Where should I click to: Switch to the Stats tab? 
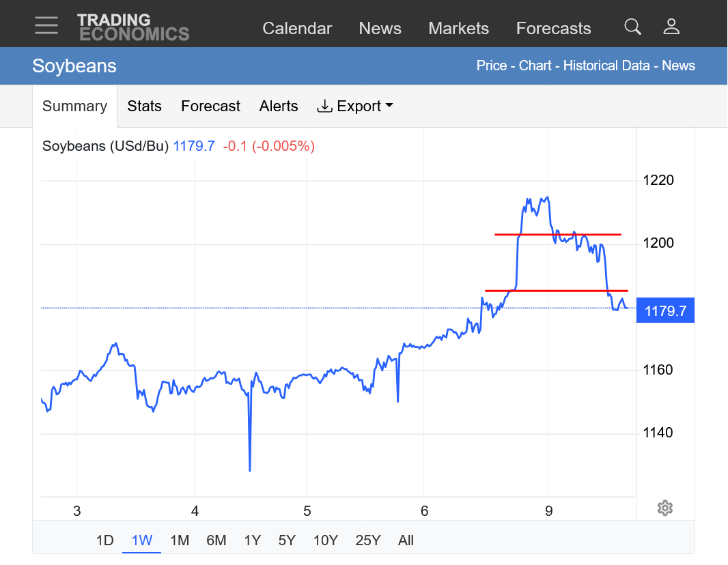144,106
